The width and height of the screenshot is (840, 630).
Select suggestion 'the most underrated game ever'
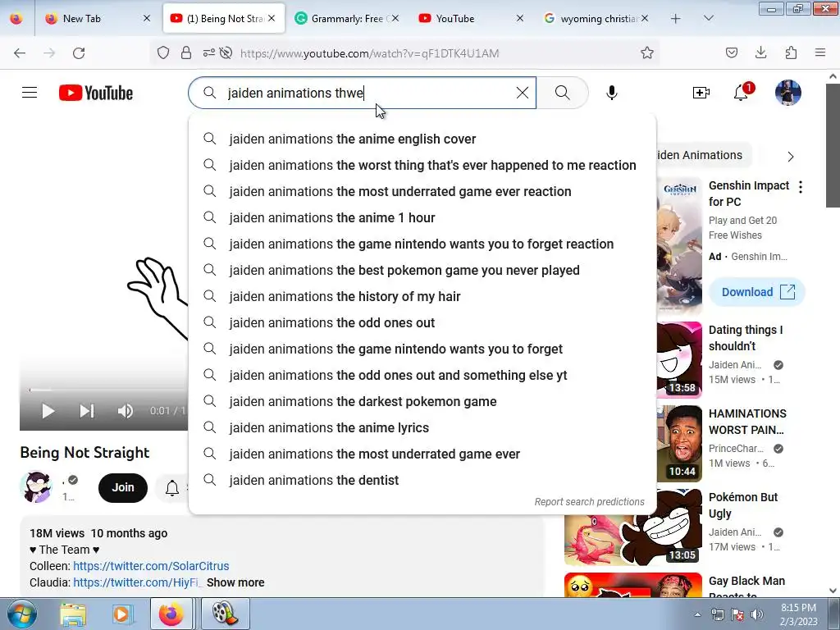(x=422, y=454)
